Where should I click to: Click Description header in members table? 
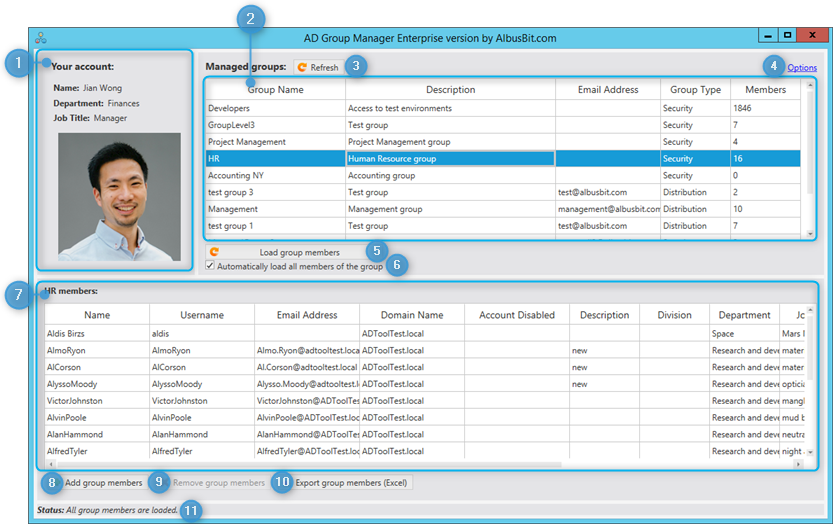point(605,315)
